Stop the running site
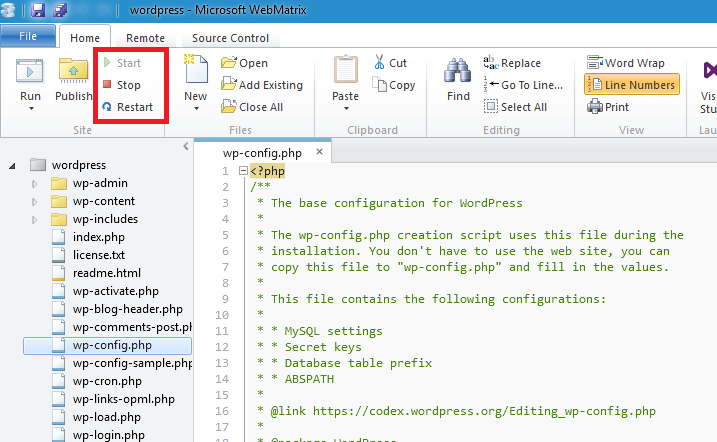Viewport: 717px width, 442px height. 122,85
